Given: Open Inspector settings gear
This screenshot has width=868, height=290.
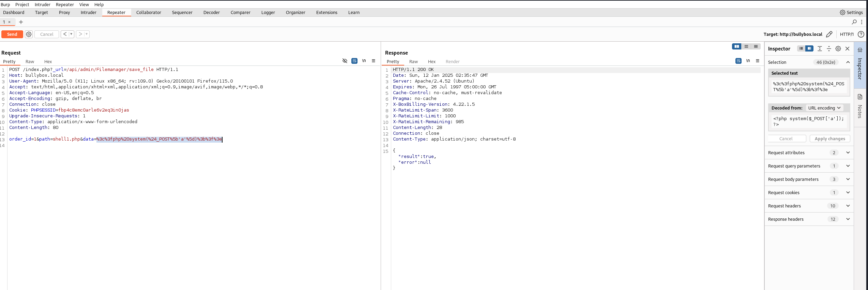Looking at the screenshot, I should tap(838, 48).
